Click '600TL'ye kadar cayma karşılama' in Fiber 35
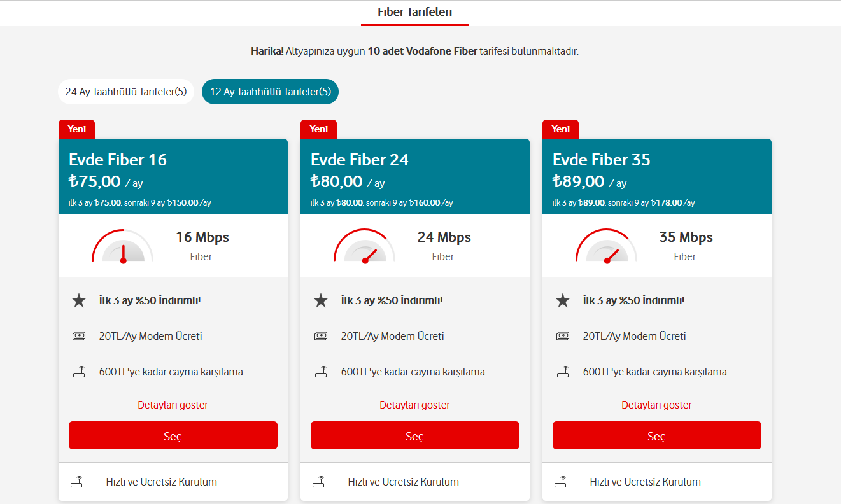Image resolution: width=841 pixels, height=504 pixels. tap(655, 372)
